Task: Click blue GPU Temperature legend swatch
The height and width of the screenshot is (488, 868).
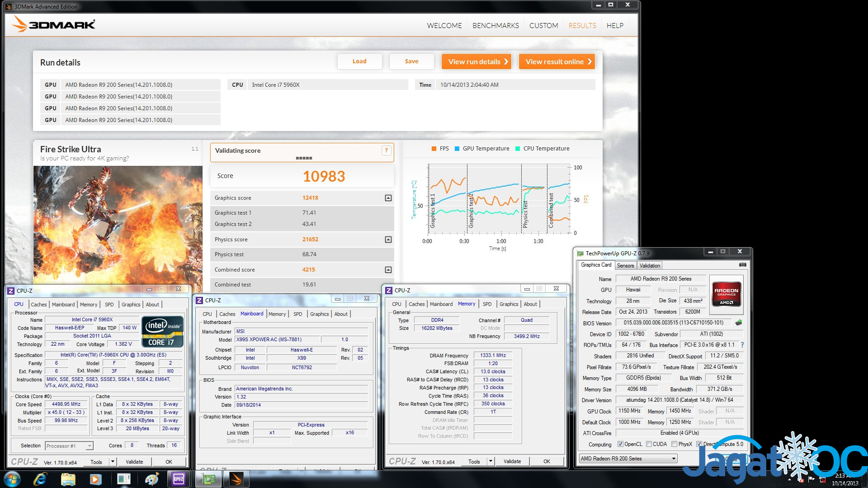Action: pos(457,149)
